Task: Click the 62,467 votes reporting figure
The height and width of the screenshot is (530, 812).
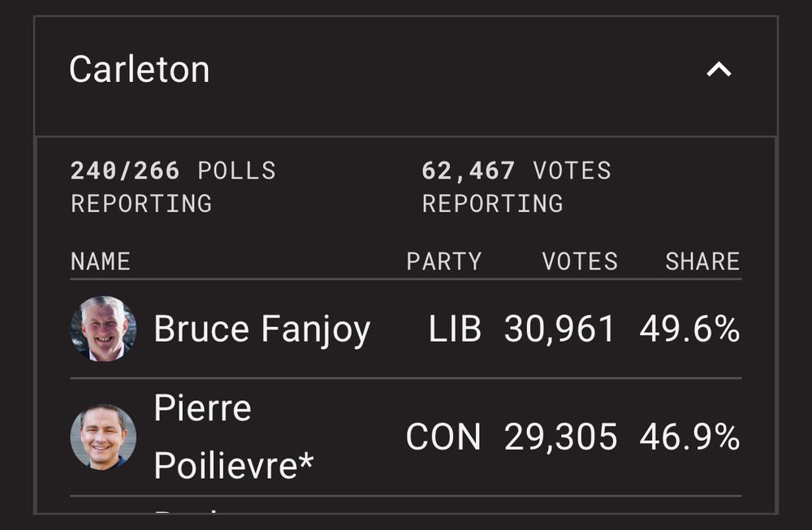Action: [x=468, y=171]
